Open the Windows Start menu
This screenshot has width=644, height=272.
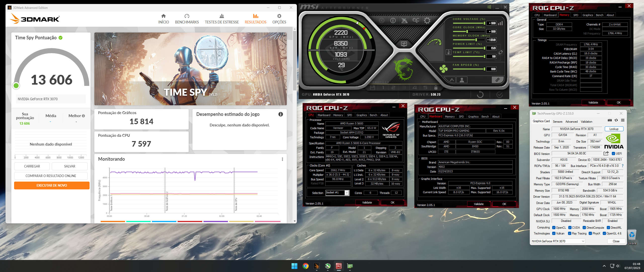coord(294,266)
